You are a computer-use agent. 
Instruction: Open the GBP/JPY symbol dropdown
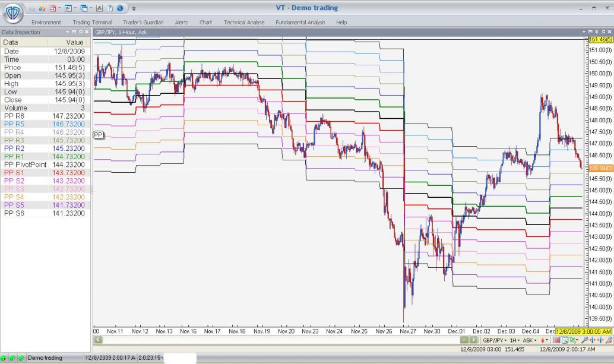pos(495,340)
